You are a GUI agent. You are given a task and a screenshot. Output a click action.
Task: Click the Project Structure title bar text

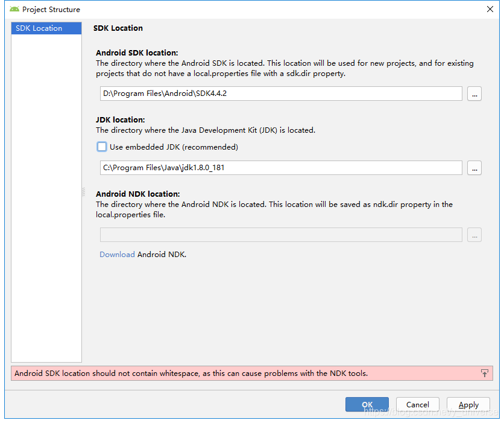51,10
